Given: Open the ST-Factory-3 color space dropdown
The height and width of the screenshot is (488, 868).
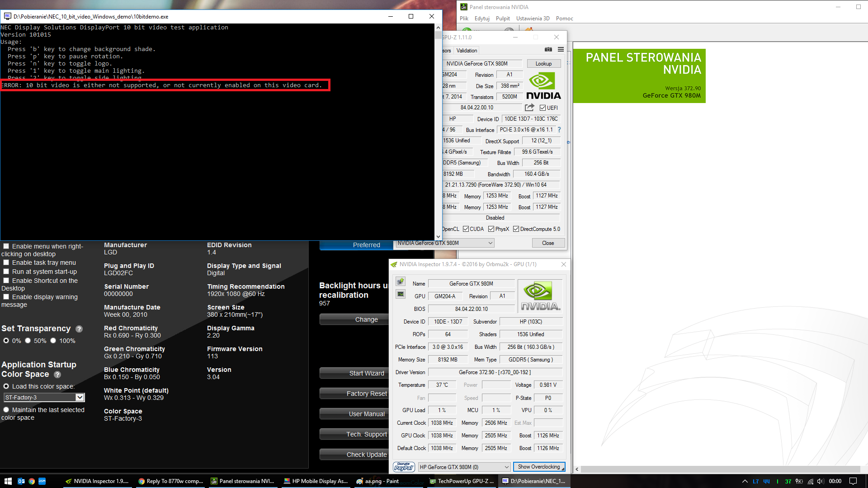Looking at the screenshot, I should pos(44,398).
